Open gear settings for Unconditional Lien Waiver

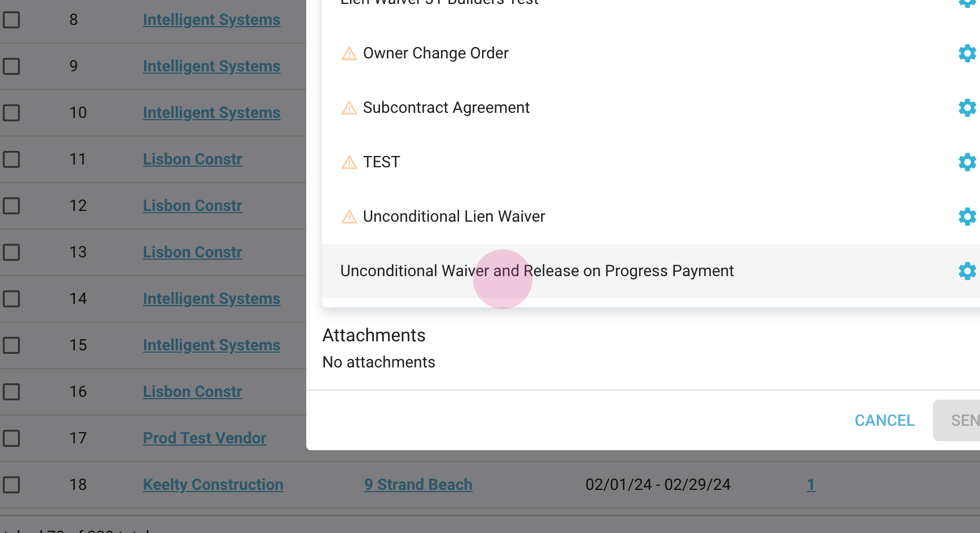(967, 217)
